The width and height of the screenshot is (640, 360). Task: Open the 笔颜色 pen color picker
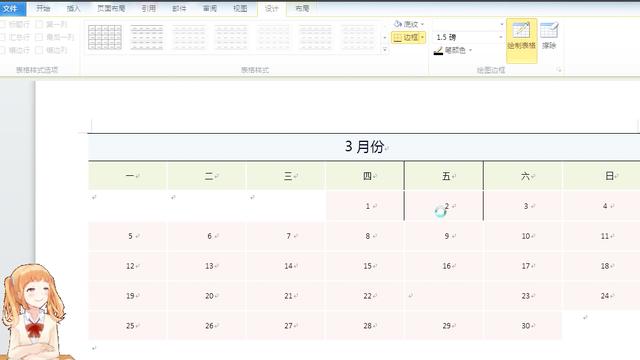(453, 50)
